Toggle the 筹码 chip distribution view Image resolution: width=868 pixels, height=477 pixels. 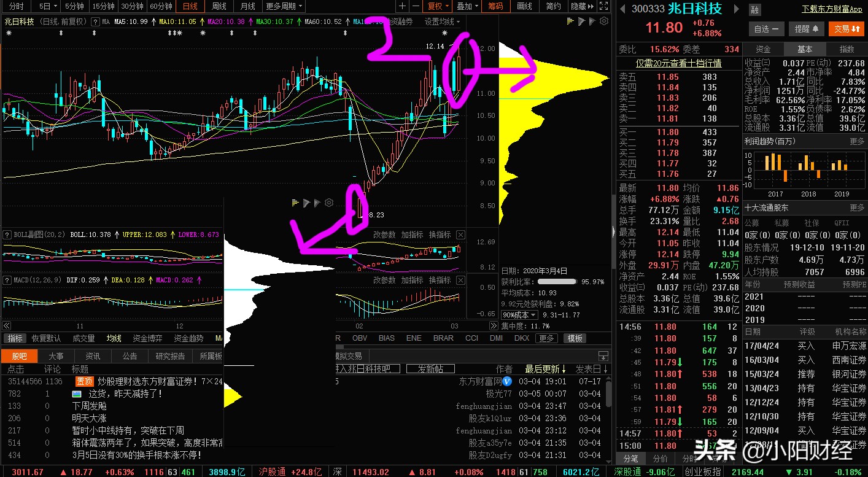tap(495, 6)
